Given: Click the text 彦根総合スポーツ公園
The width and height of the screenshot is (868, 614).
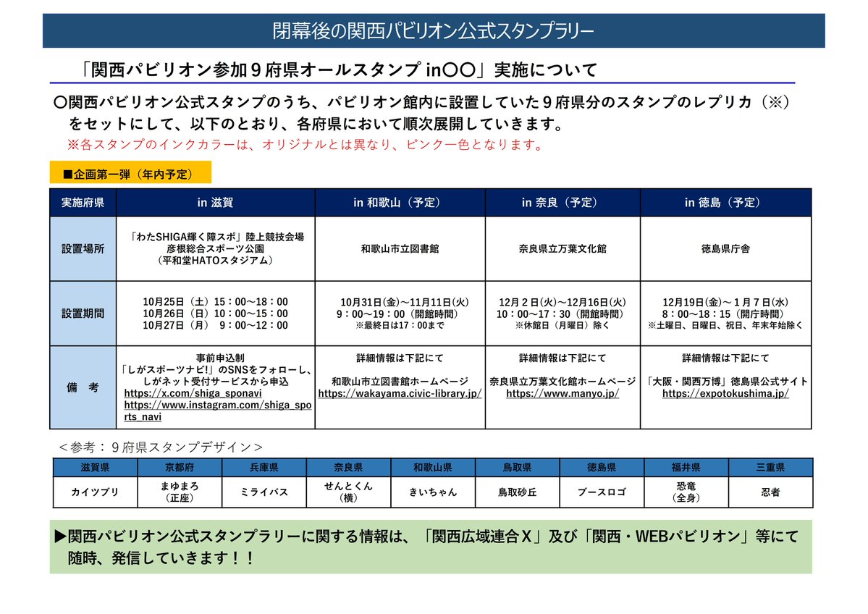Looking at the screenshot, I should 215,248.
